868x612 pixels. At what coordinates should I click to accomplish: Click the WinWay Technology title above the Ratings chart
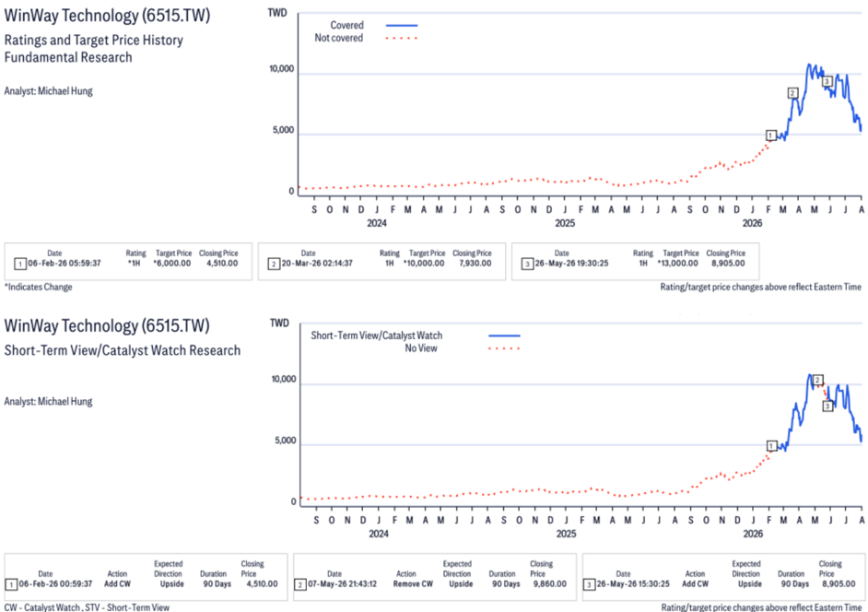(108, 15)
